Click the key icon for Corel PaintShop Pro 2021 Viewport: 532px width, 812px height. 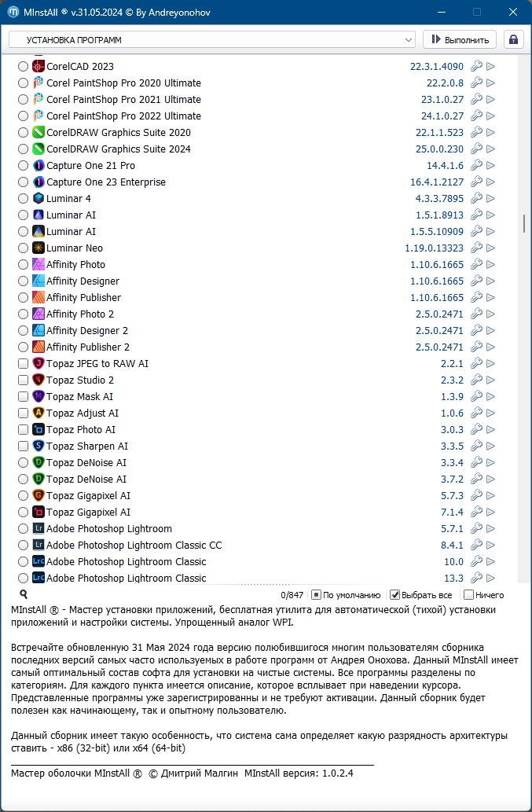pyautogui.click(x=476, y=99)
